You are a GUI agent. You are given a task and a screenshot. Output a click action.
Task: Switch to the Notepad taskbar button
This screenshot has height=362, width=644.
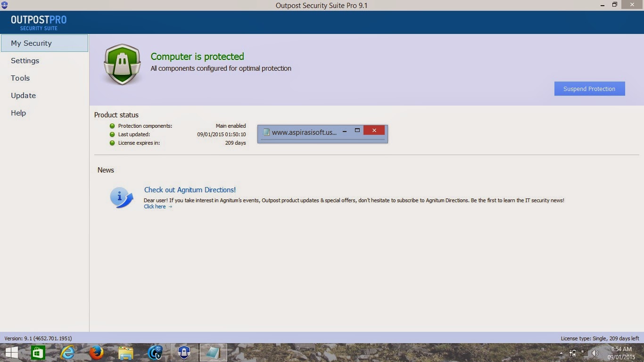click(213, 353)
